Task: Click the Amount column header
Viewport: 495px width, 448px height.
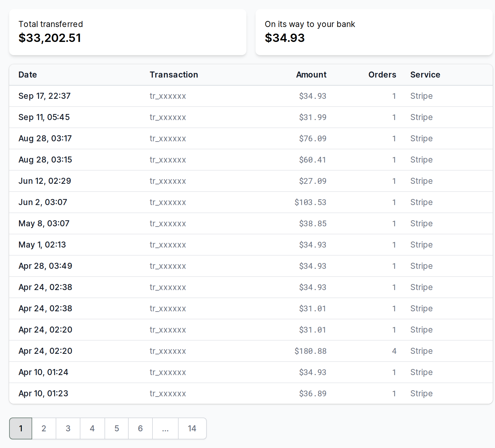Action: click(x=311, y=75)
